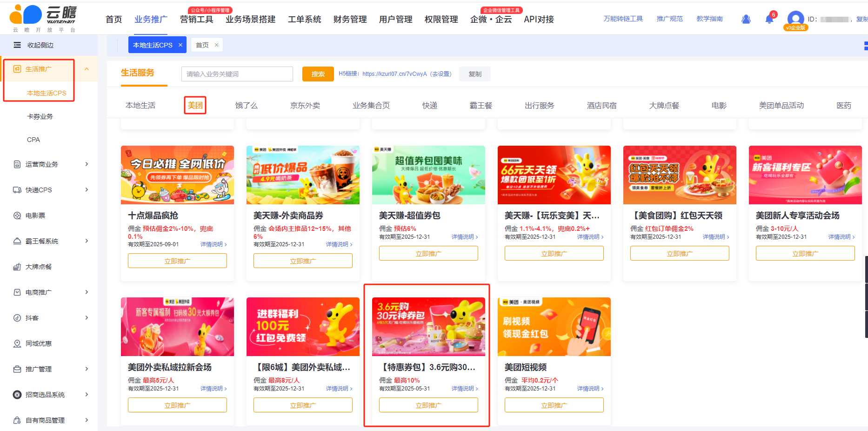This screenshot has height=431, width=868.
Task: Select 本地生活CPS in sidebar
Action: 47,93
